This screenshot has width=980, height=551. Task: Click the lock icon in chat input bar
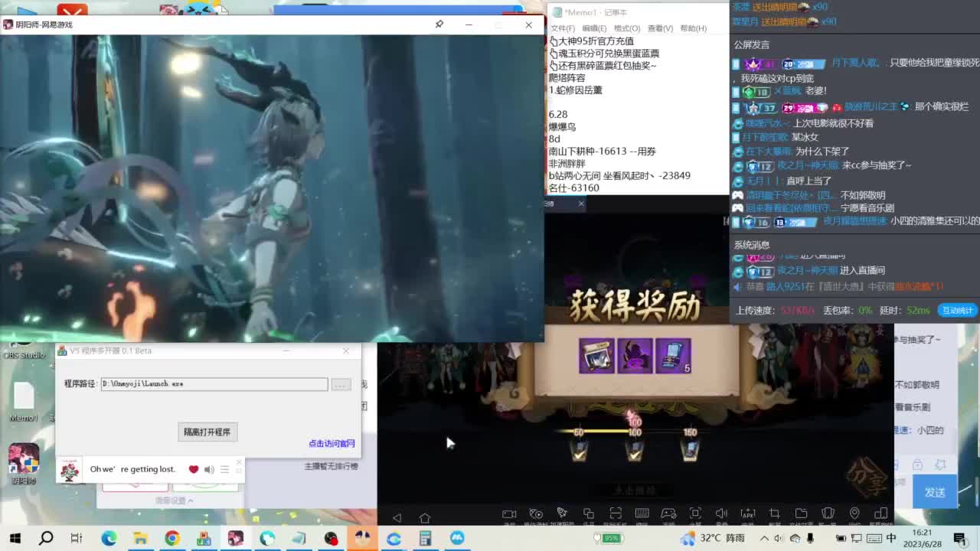pos(917,465)
